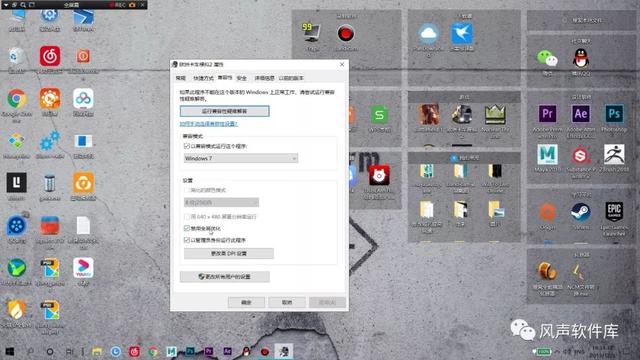Viewport: 640px width, 360px height.
Task: Open Adobe After Effects desktop icon
Action: pos(580,114)
